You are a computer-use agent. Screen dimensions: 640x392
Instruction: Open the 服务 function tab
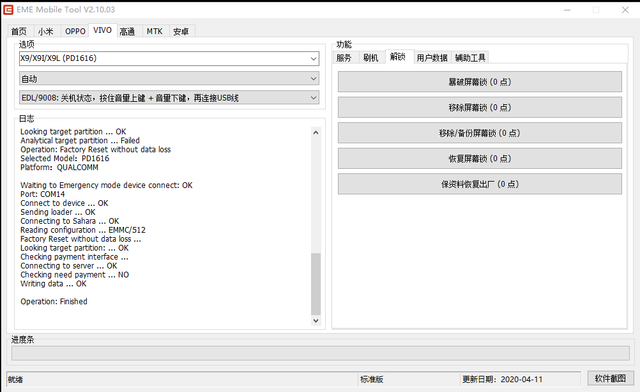pyautogui.click(x=344, y=58)
